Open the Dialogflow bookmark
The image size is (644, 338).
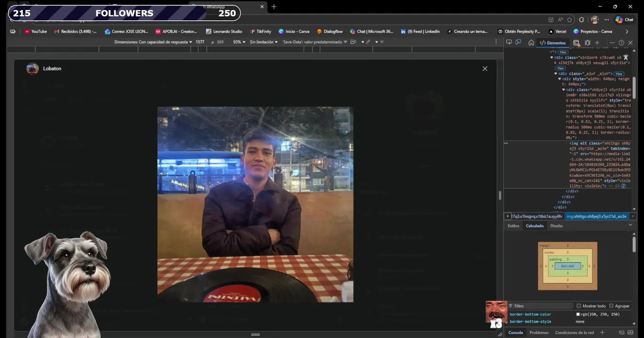[330, 31]
